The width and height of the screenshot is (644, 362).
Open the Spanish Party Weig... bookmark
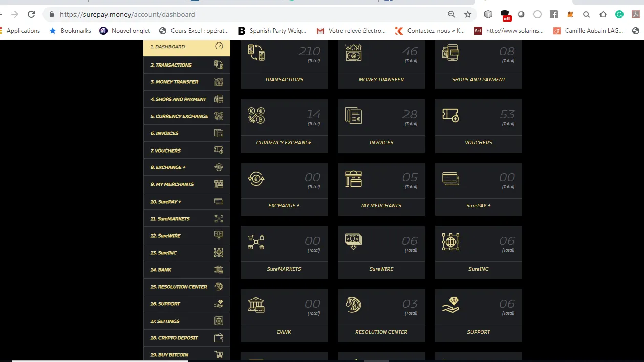pyautogui.click(x=272, y=31)
